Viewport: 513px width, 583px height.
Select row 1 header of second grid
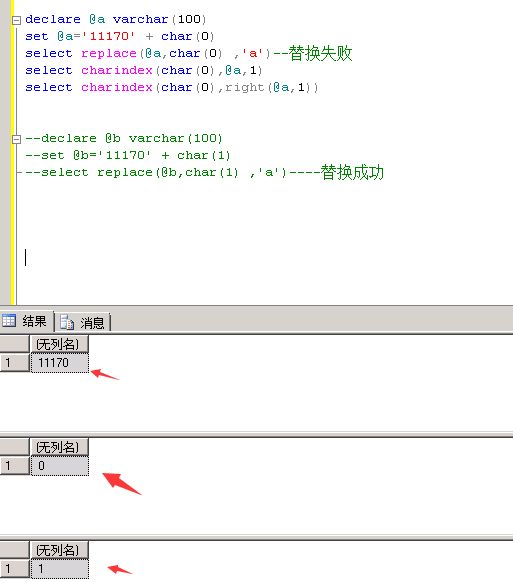[x=14, y=466]
